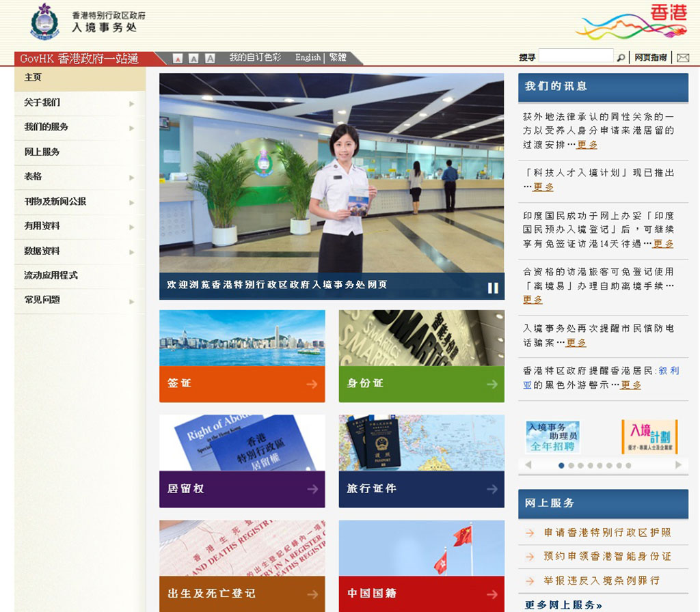Image resolution: width=700 pixels, height=612 pixels.
Task: Select the last carousel page dot
Action: tap(628, 466)
